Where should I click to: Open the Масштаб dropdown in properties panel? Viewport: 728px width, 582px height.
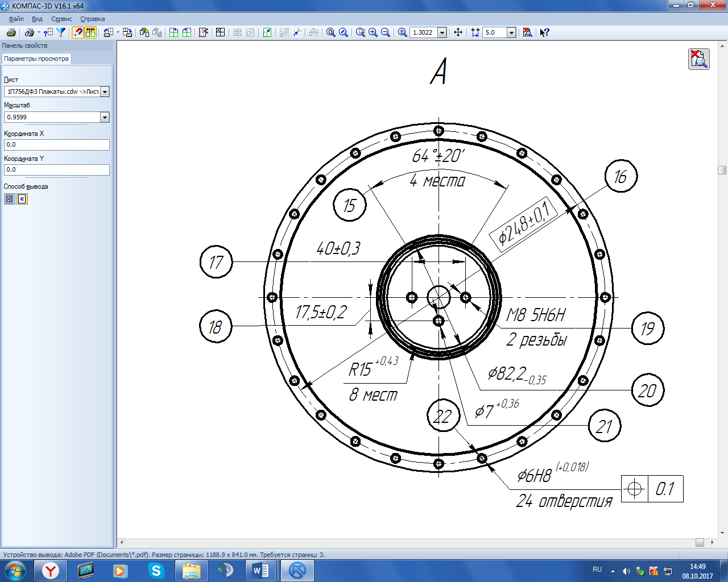point(105,117)
